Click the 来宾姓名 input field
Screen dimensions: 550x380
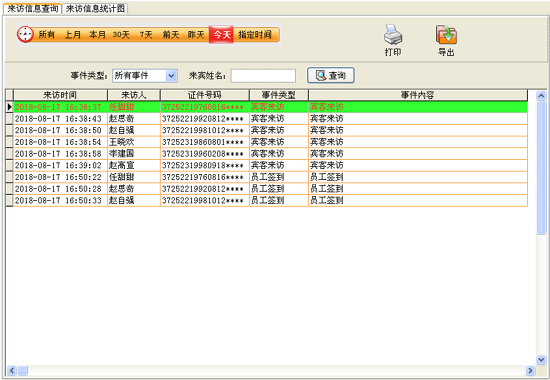pos(263,76)
